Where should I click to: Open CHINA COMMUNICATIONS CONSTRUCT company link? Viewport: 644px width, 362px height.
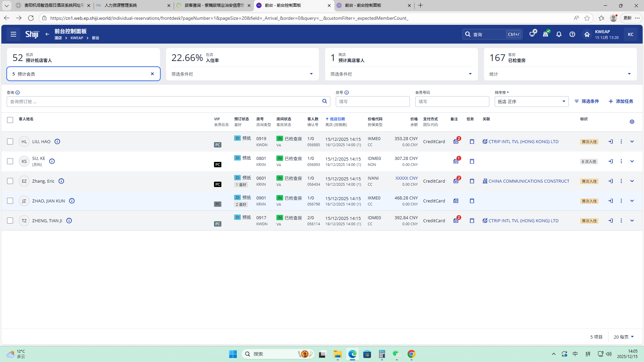(x=528, y=181)
